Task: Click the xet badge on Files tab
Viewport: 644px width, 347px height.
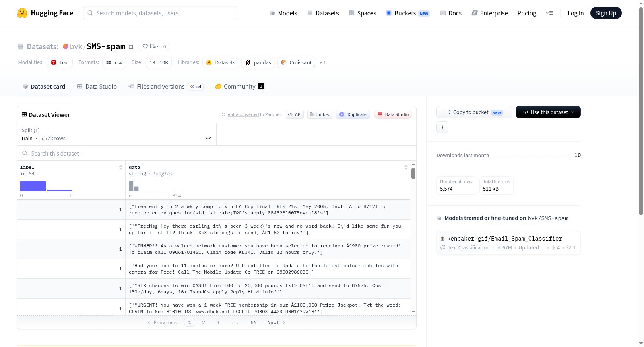Action: (196, 87)
